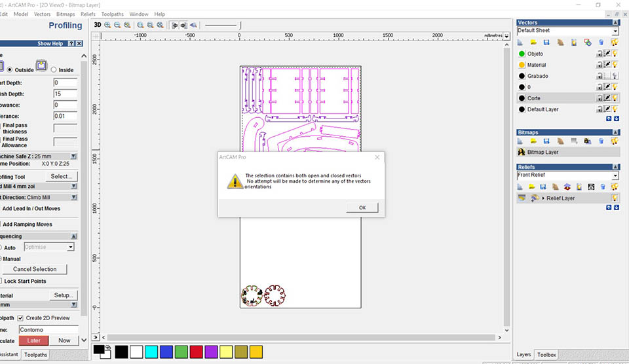Select the Outside profile radio button
Viewport: 629px width, 364px height.
tap(10, 70)
